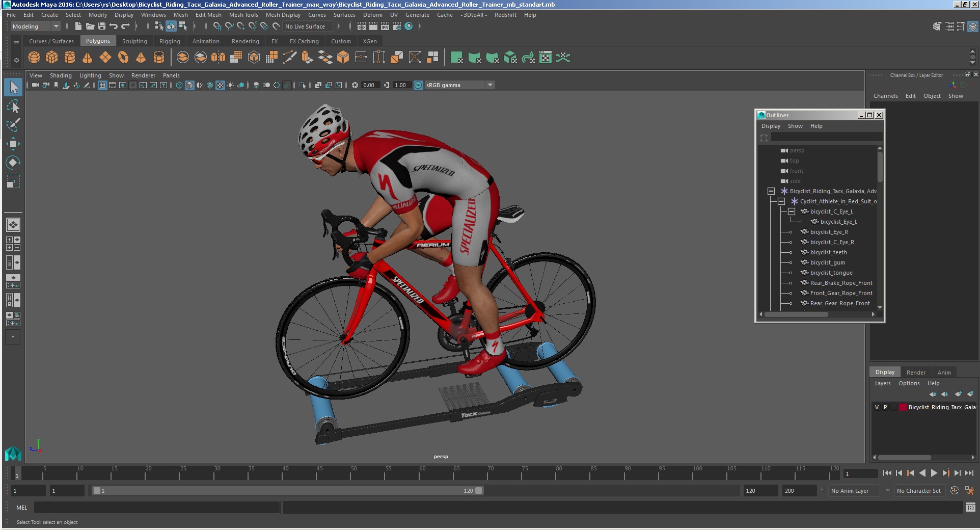Activate the Scale tool

(13, 181)
